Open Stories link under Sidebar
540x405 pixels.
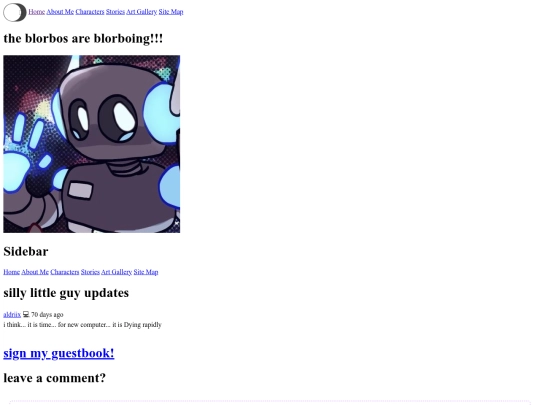click(x=90, y=272)
